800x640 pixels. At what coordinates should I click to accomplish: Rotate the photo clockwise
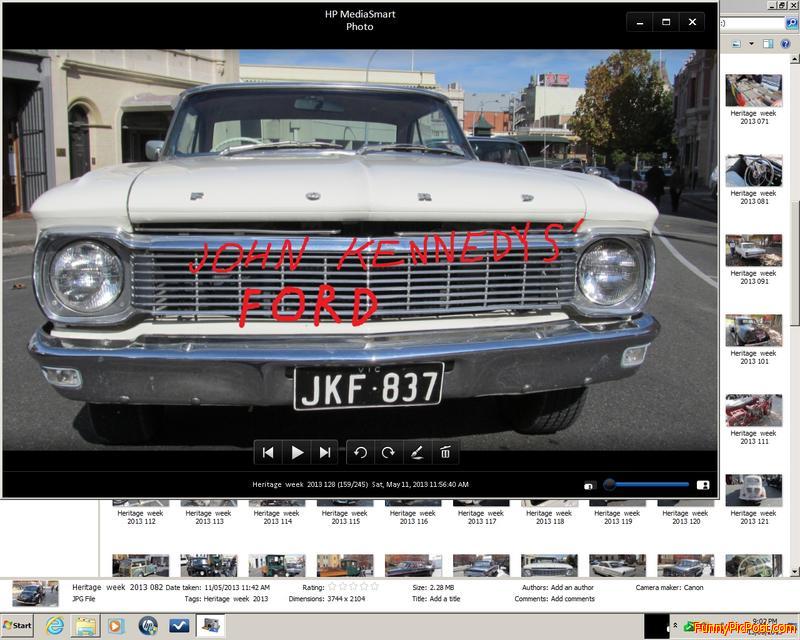pos(388,452)
